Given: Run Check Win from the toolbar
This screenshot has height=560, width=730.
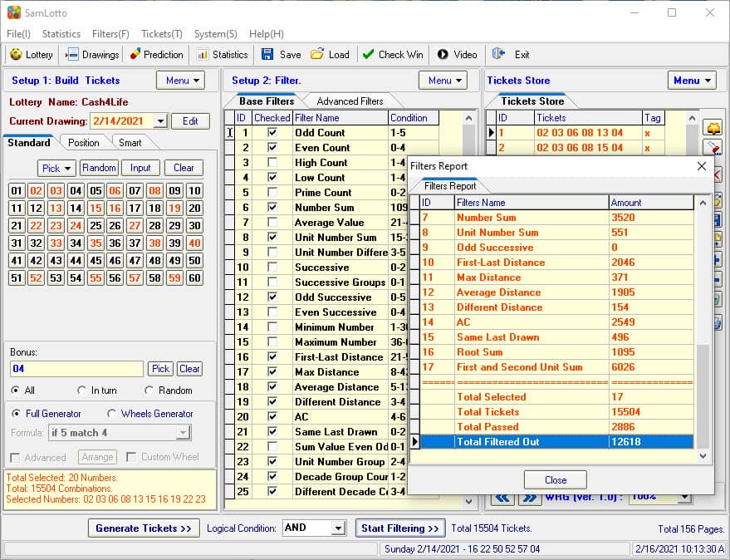Looking at the screenshot, I should 393,55.
